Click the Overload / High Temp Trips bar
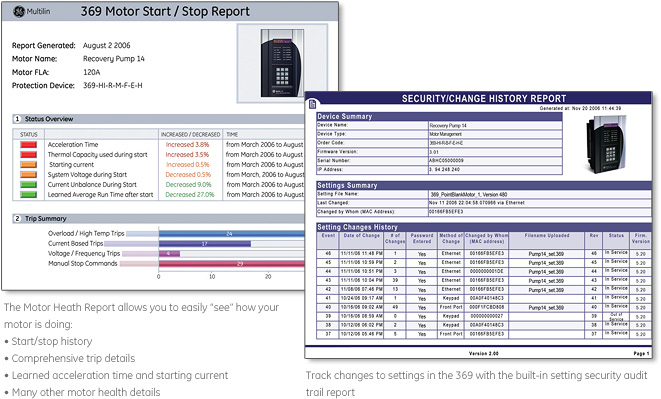Viewport: 661px width, 399px height. click(x=231, y=234)
